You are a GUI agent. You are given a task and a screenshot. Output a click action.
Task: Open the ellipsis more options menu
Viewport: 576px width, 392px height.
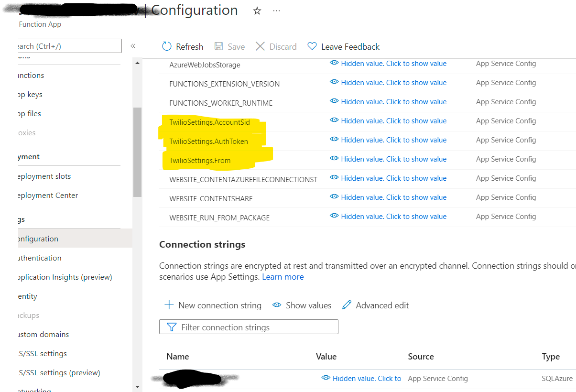tap(277, 11)
